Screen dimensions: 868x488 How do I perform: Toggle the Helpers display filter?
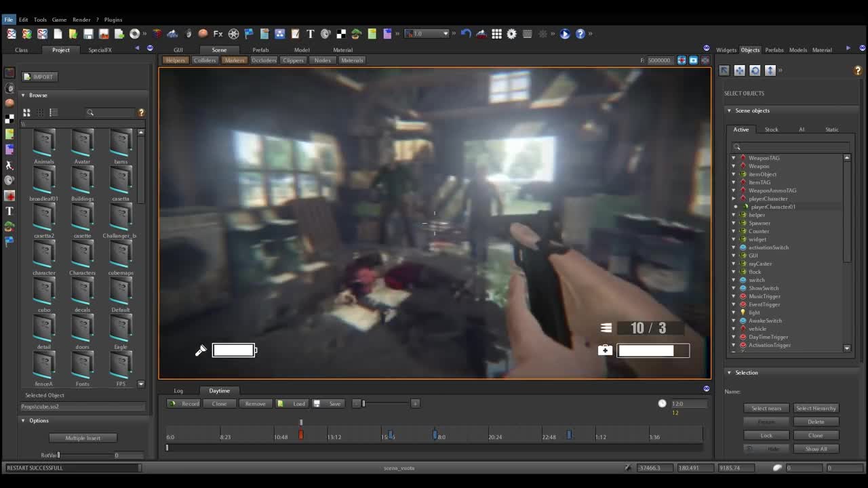[176, 60]
